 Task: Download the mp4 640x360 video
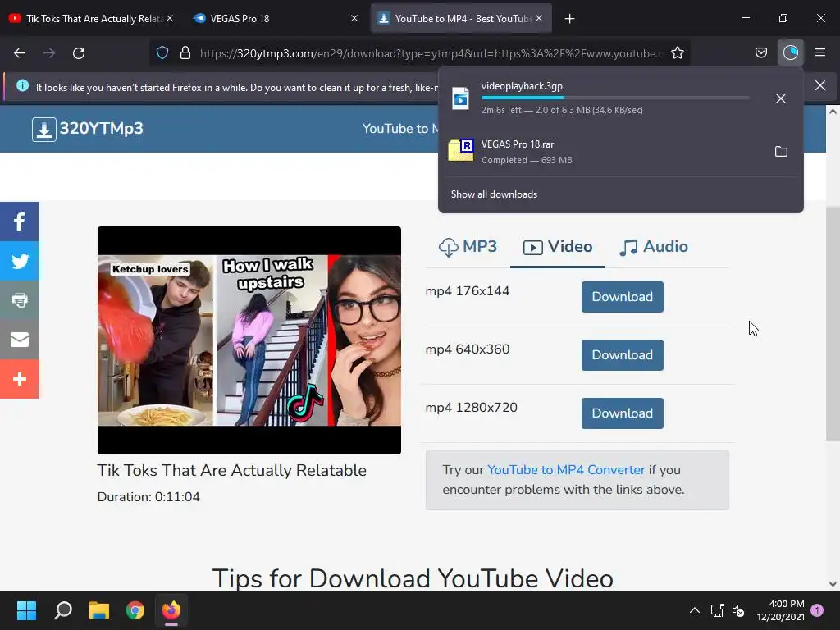(622, 355)
